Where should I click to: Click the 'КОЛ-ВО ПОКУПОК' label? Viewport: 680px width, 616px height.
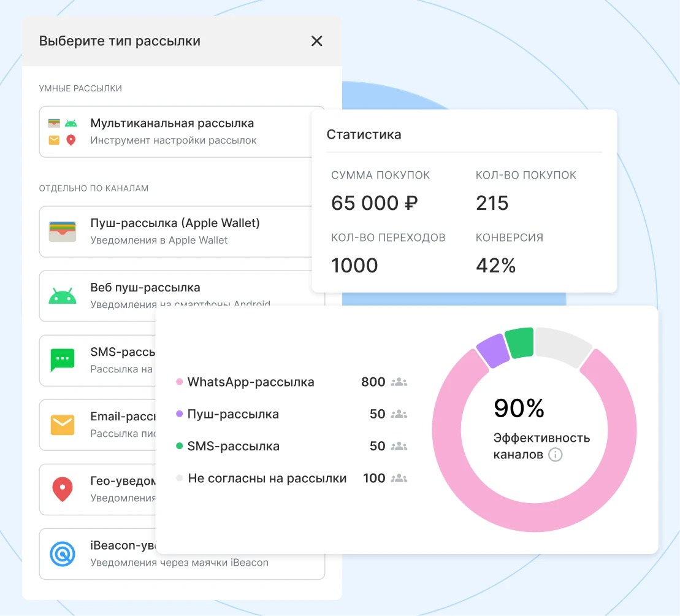click(526, 175)
